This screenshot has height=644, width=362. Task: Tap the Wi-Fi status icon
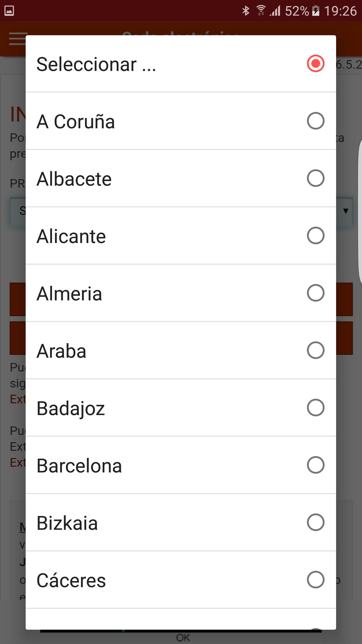pyautogui.click(x=261, y=11)
